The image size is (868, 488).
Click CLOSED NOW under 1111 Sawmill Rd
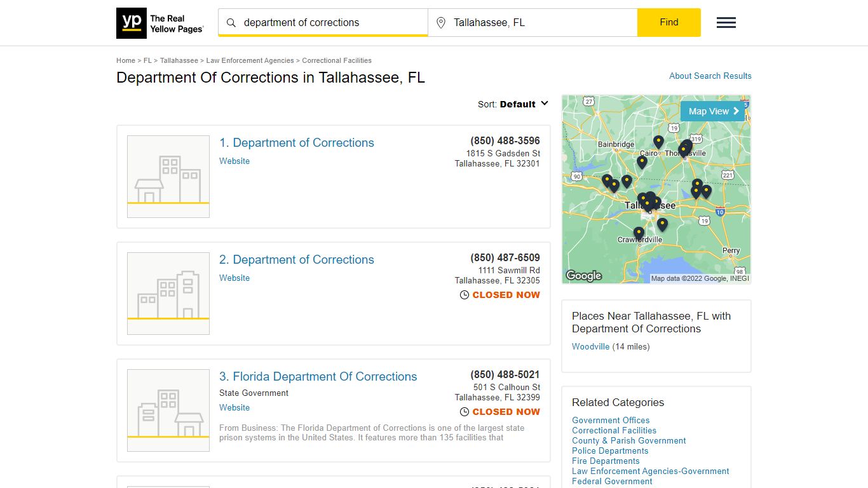click(506, 295)
